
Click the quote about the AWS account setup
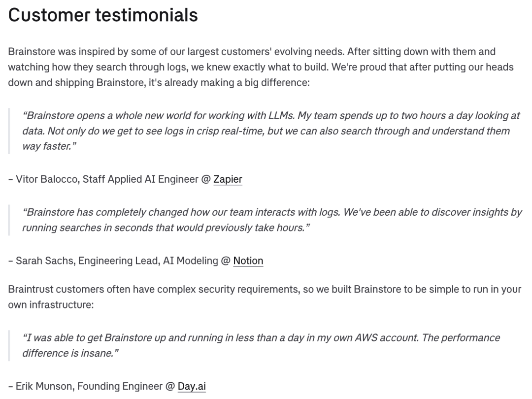point(261,345)
